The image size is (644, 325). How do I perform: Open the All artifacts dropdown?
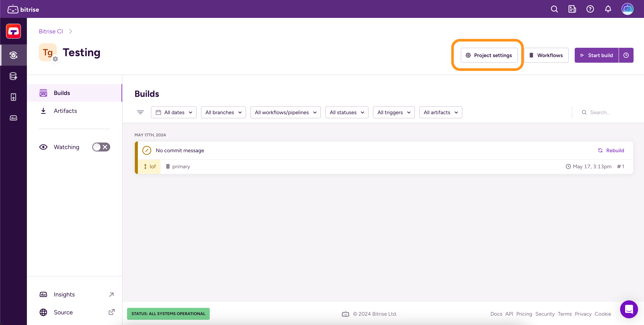point(440,112)
